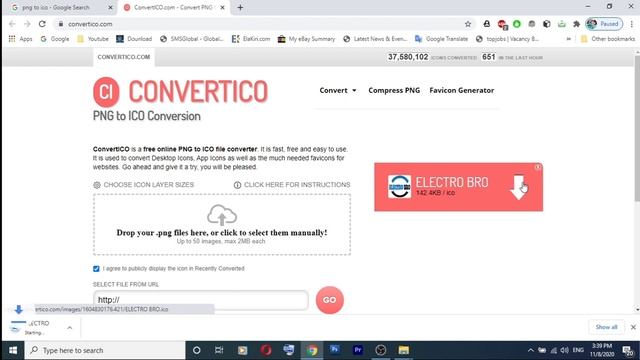
Task: Download the ELECTRO BRO ico with arrow
Action: [x=518, y=187]
